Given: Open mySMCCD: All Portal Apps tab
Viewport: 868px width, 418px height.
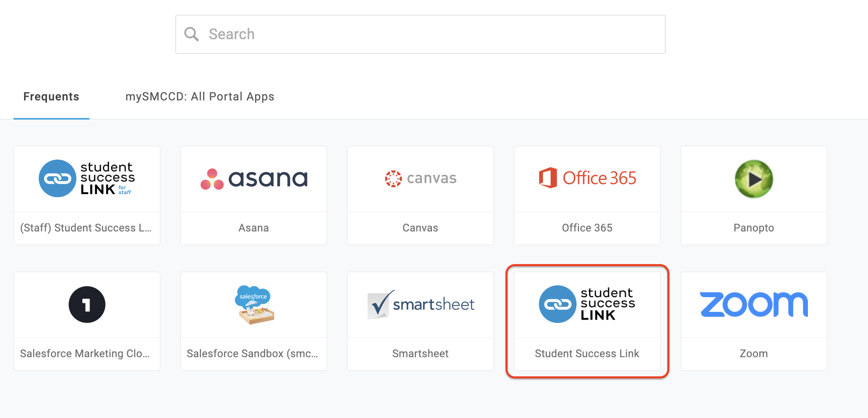Looking at the screenshot, I should click(200, 97).
